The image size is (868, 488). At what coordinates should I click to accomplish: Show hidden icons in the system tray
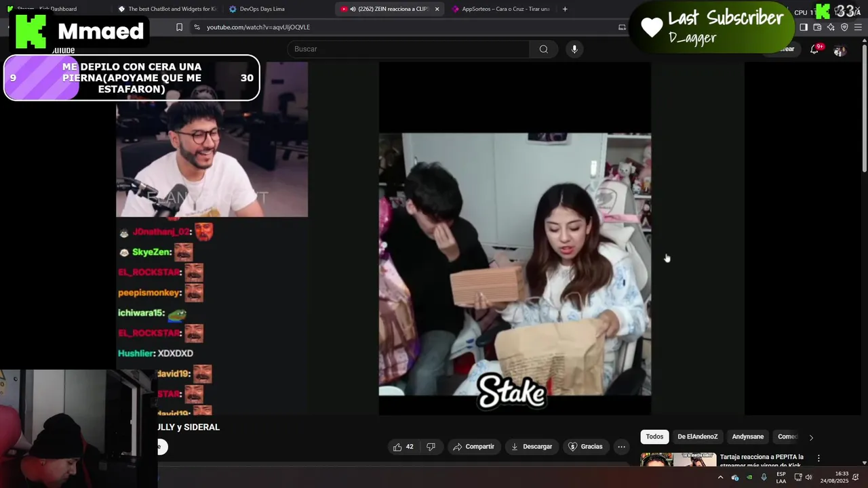click(720, 477)
